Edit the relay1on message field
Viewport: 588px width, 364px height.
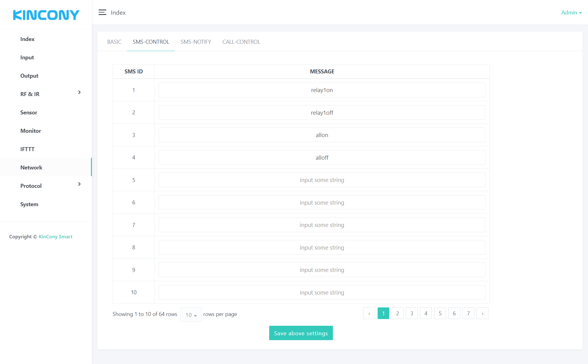click(322, 90)
